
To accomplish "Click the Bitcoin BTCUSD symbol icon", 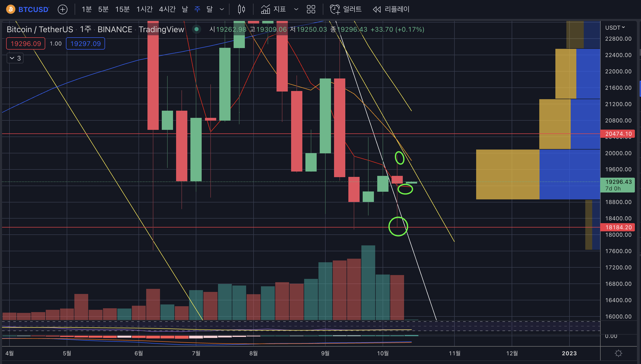I will point(10,9).
